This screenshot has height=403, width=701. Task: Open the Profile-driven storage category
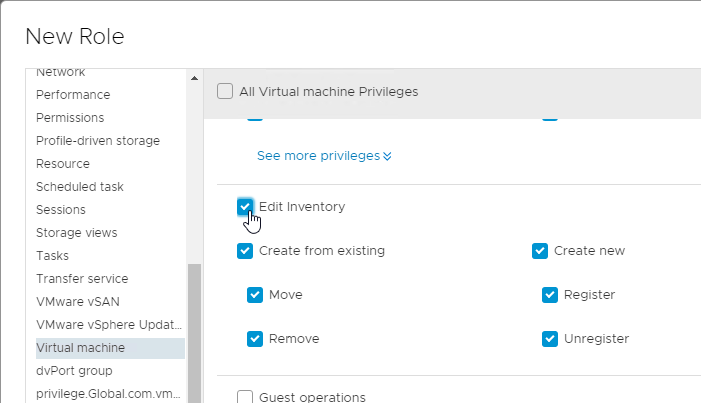98,141
